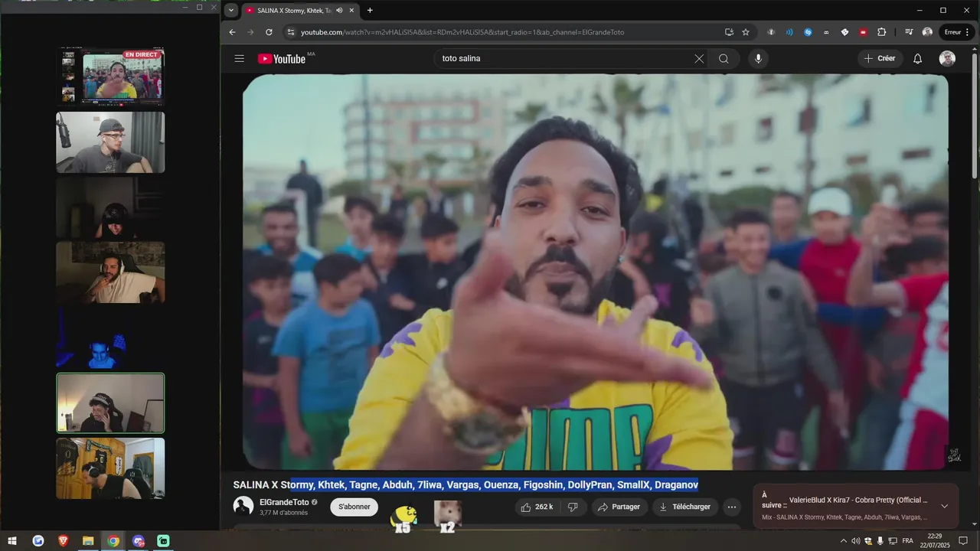Viewport: 980px width, 551px height.
Task: Start voice search with the microphone icon
Action: pyautogui.click(x=758, y=59)
